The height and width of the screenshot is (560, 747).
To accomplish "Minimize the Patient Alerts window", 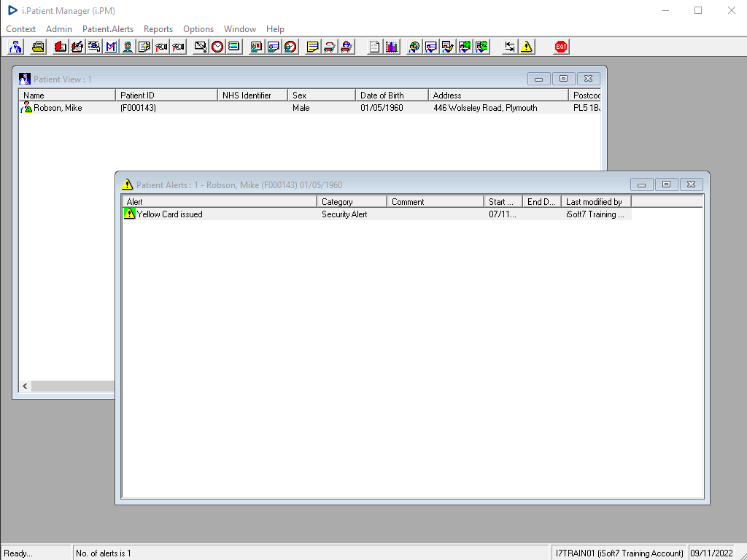I will coord(642,184).
